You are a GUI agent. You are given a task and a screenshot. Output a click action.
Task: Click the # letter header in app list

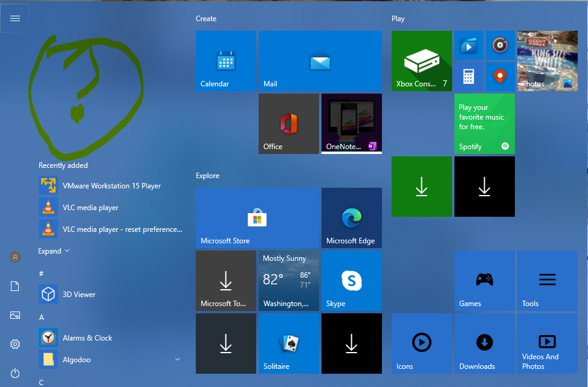41,273
